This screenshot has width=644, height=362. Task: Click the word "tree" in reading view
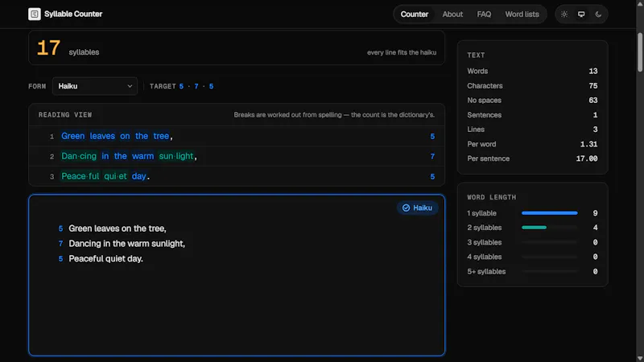coord(161,136)
